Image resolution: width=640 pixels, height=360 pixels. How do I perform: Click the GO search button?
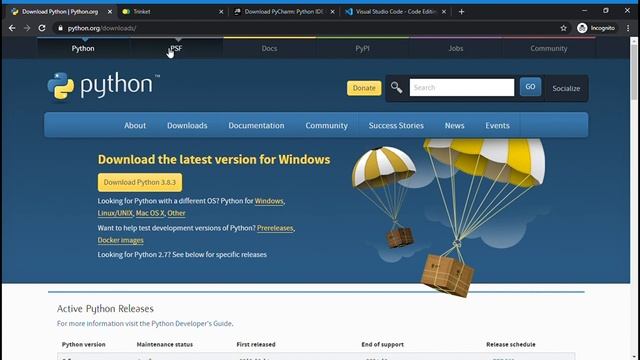(x=530, y=87)
